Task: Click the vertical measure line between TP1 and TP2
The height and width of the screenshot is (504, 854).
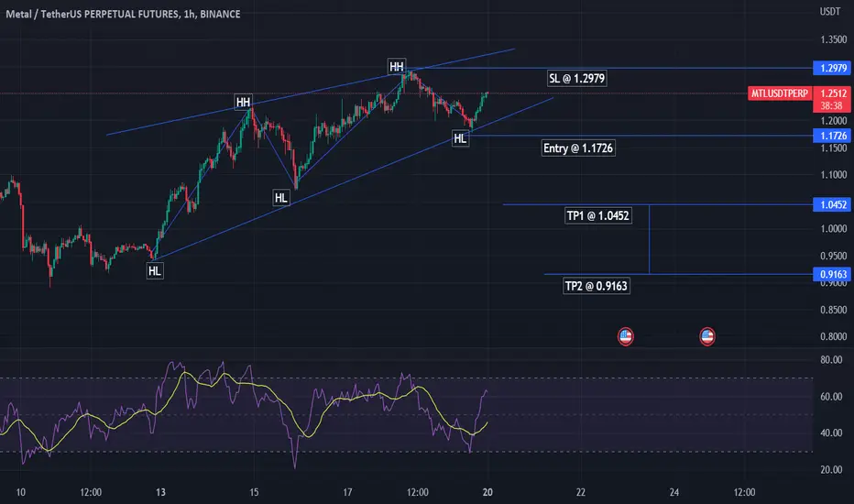Action: 650,240
